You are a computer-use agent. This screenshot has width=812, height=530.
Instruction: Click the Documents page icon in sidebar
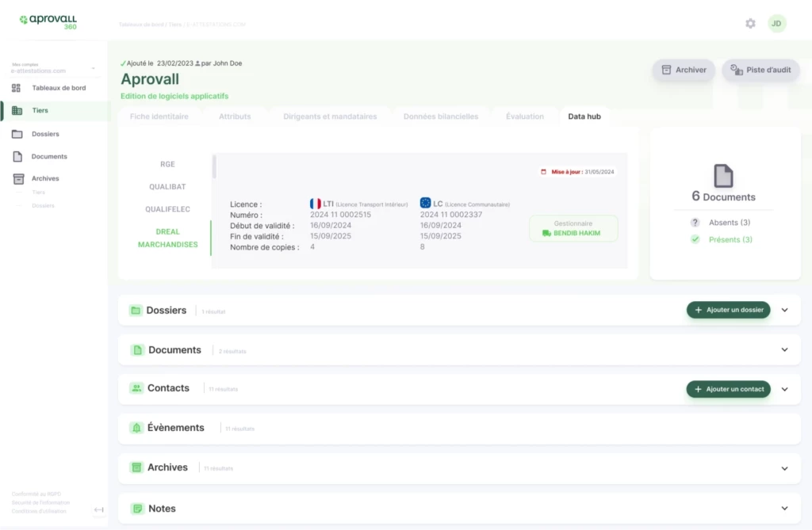coord(17,156)
